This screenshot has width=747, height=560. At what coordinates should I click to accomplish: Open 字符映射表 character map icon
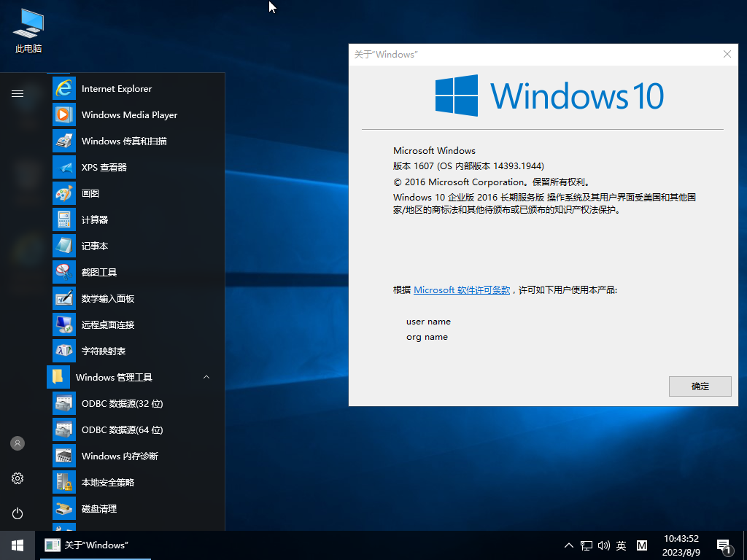point(64,351)
